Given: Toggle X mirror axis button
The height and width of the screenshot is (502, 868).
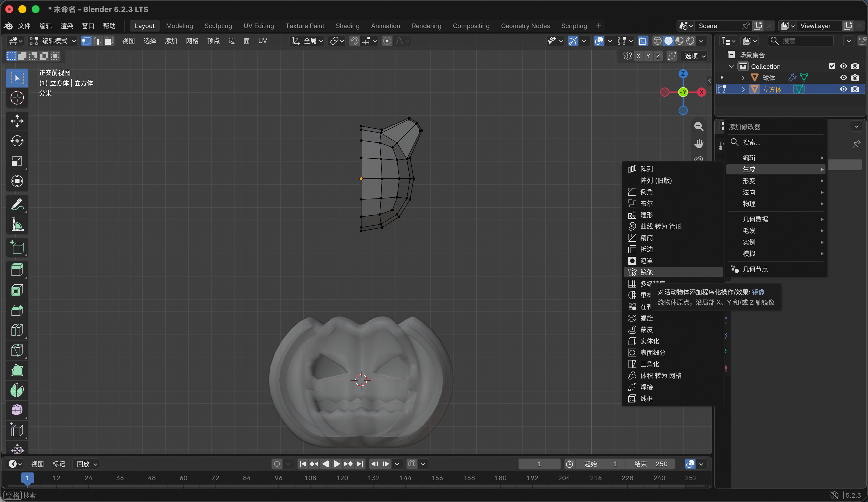Looking at the screenshot, I should point(638,56).
